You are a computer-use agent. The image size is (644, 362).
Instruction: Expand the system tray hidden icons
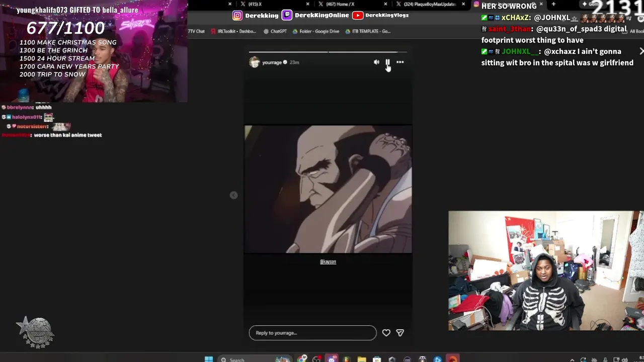pyautogui.click(x=572, y=359)
